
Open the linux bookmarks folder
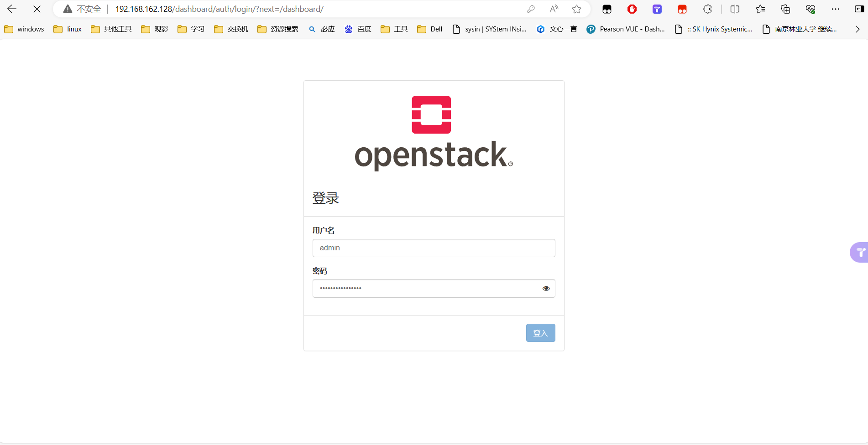tap(68, 29)
